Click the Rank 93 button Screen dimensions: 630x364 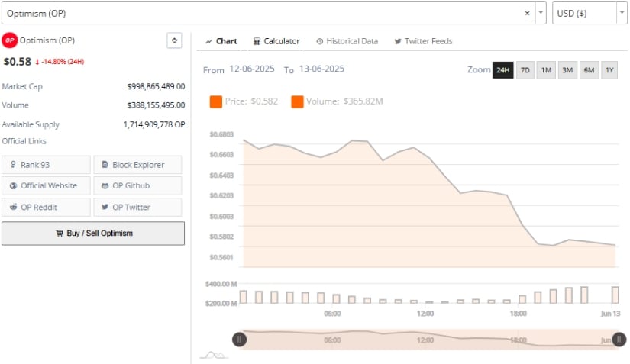click(x=47, y=165)
